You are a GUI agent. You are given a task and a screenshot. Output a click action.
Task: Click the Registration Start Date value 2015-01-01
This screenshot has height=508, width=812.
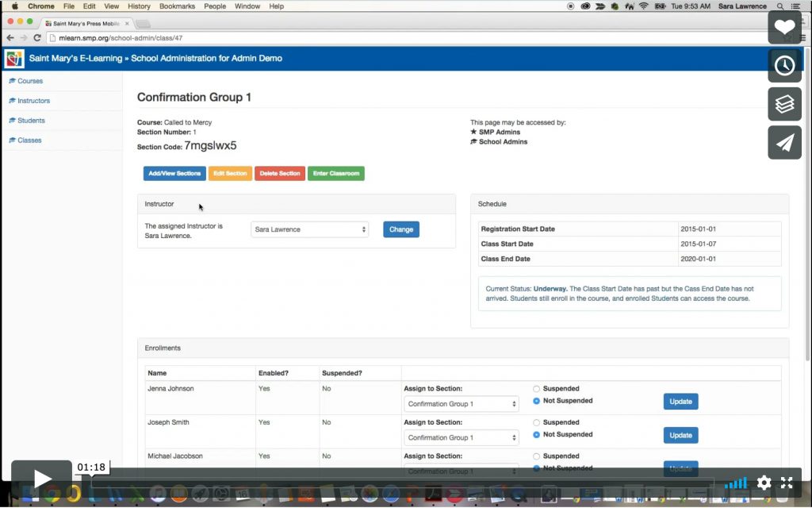coord(698,229)
